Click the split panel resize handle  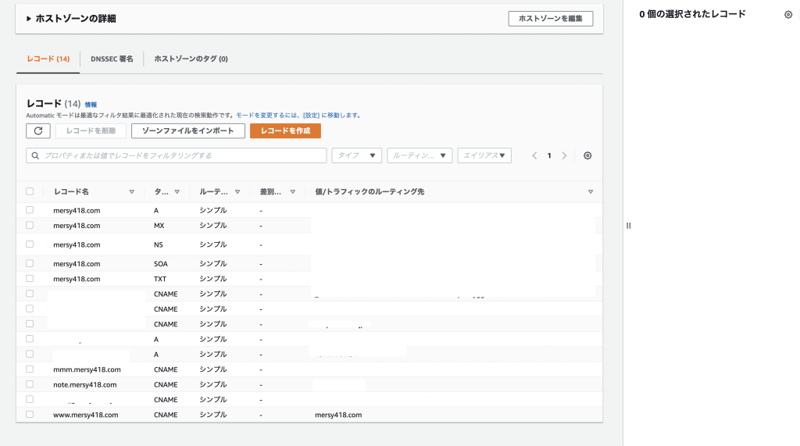[x=628, y=225]
